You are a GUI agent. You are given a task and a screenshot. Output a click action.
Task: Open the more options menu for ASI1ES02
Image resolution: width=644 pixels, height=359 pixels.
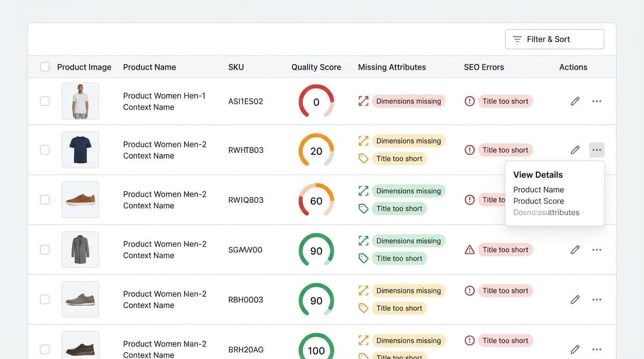point(597,101)
